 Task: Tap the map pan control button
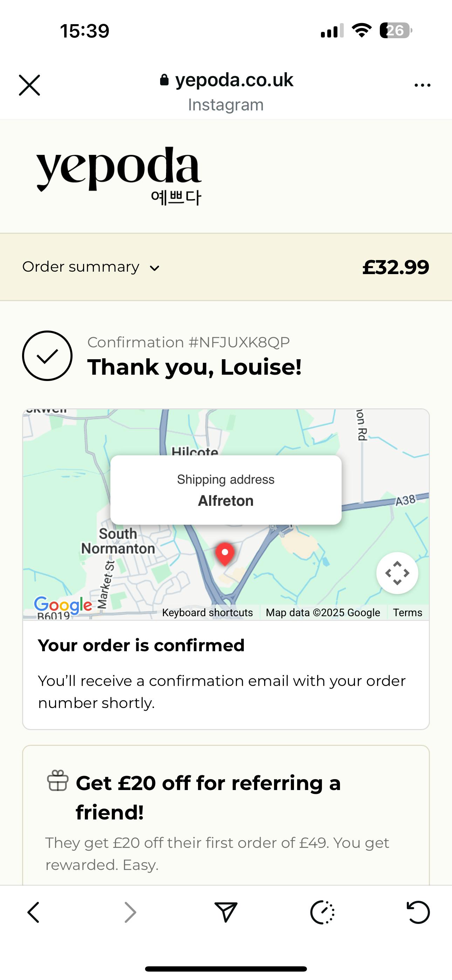[x=397, y=573]
